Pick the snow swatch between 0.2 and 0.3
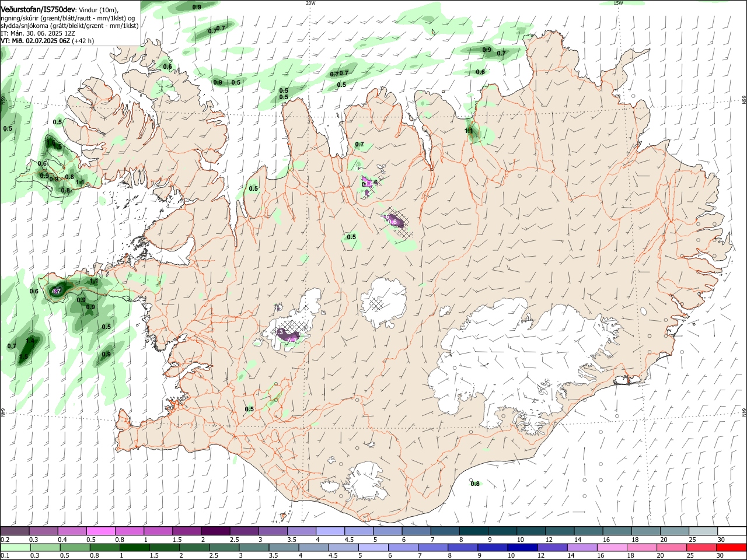Viewport: 747px width, 560px height. 15,531
